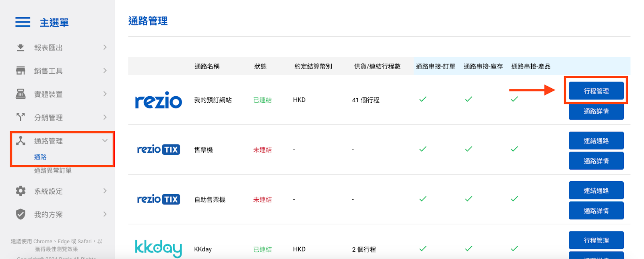Screen dimensions: 644x259
Task: Click the 銷售工具 storefront icon
Action: point(21,70)
